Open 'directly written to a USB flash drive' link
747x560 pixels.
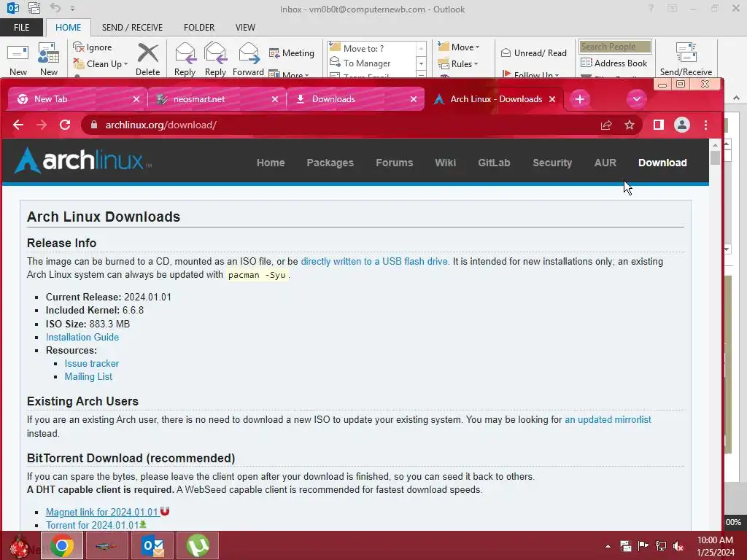pyautogui.click(x=374, y=262)
